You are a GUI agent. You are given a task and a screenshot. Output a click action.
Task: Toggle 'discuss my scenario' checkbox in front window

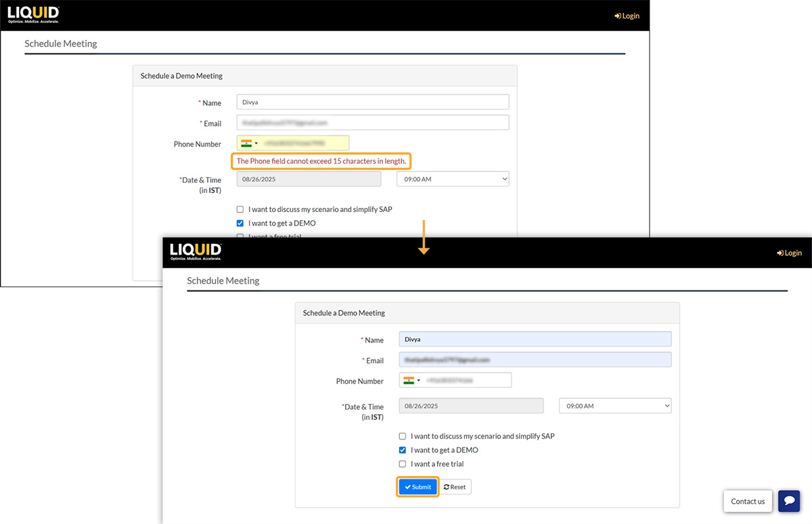click(x=403, y=436)
